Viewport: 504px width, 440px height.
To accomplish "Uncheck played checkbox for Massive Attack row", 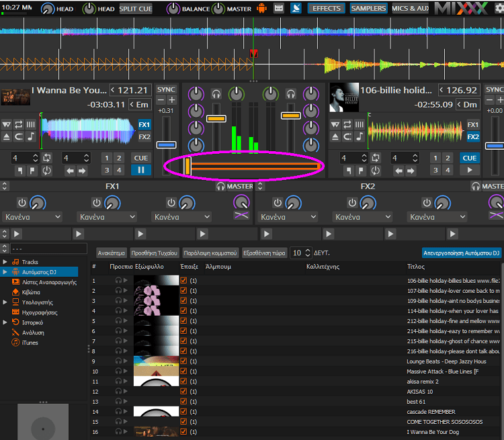I will pyautogui.click(x=183, y=371).
